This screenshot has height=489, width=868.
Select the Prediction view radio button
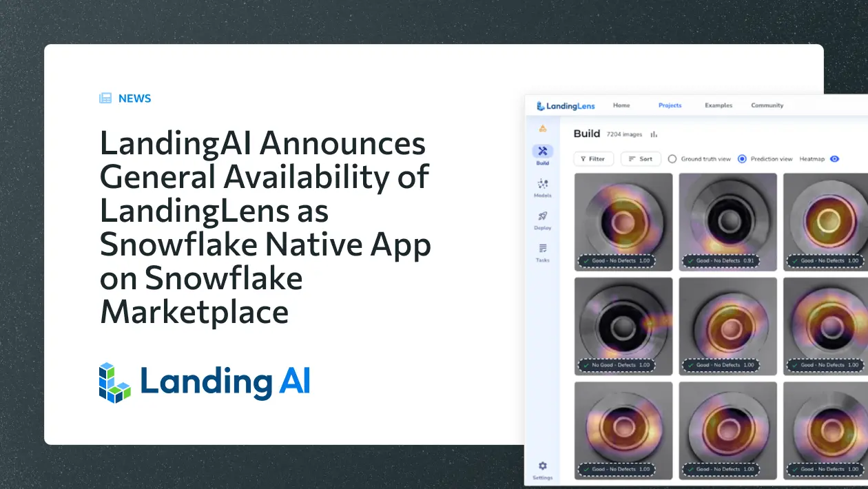click(x=742, y=159)
